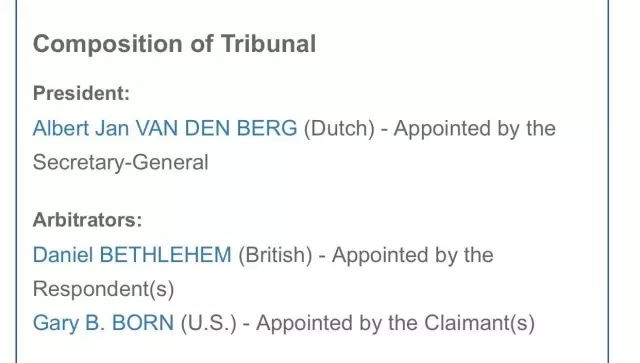
Task: Click Appointed by the text after (Dutch)
Action: coord(475,129)
